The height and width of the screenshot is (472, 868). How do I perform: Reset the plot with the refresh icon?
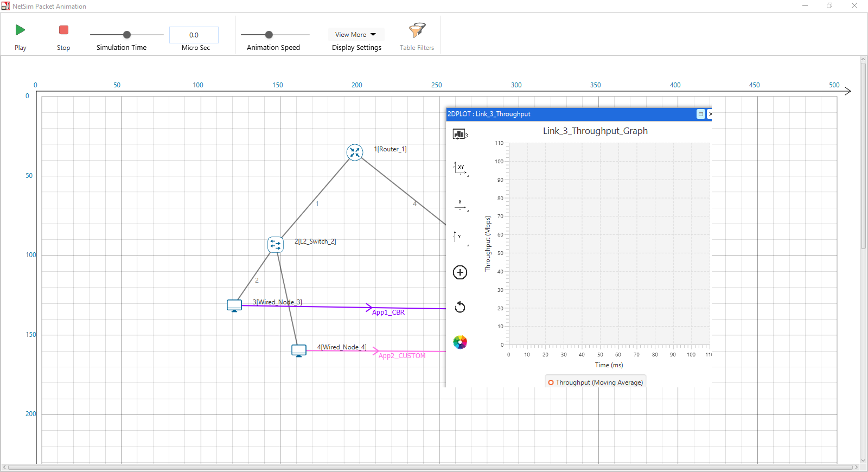click(460, 307)
